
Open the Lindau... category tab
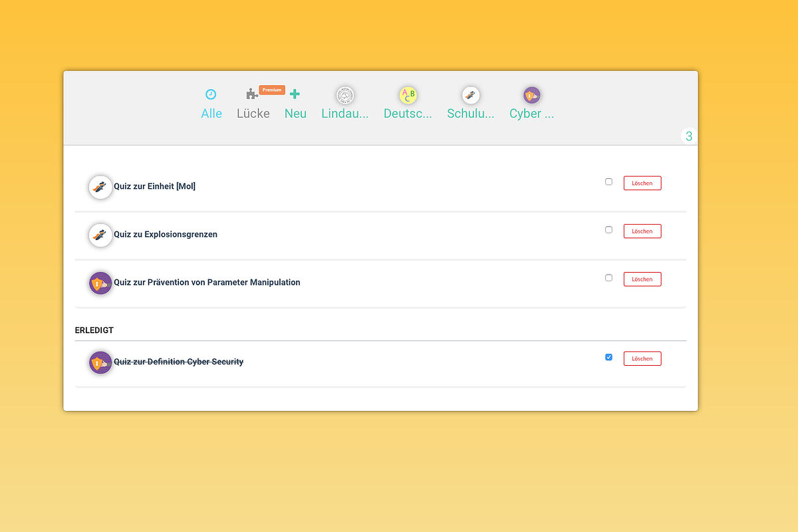pyautogui.click(x=345, y=114)
